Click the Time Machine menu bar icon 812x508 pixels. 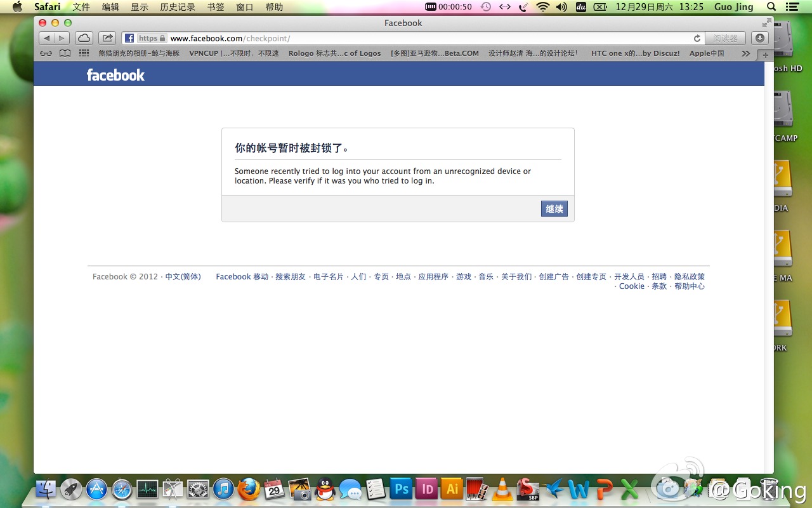(x=486, y=7)
